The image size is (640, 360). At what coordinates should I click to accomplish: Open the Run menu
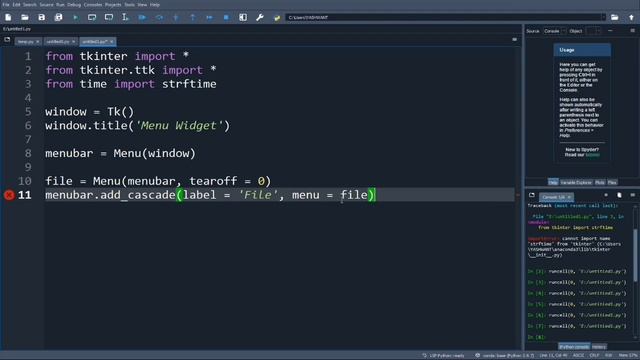60,4
